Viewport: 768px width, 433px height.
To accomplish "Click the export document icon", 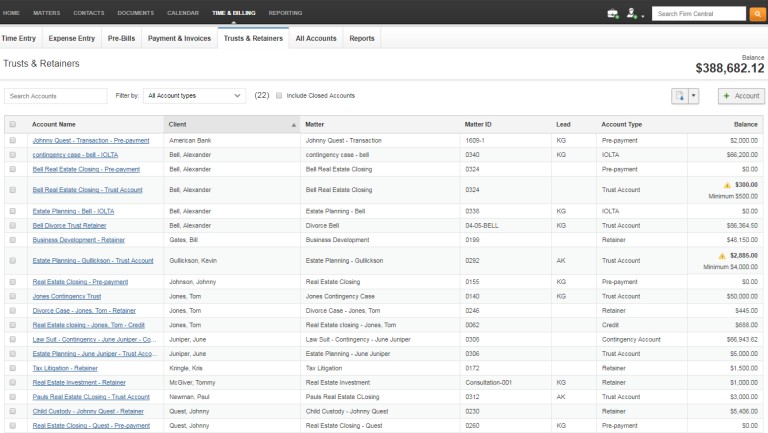I will [680, 96].
